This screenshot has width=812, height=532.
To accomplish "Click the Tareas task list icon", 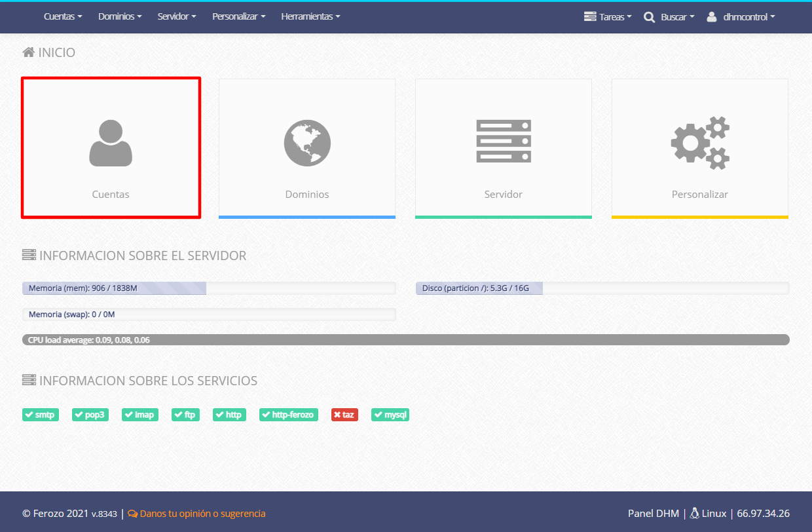I will [590, 17].
